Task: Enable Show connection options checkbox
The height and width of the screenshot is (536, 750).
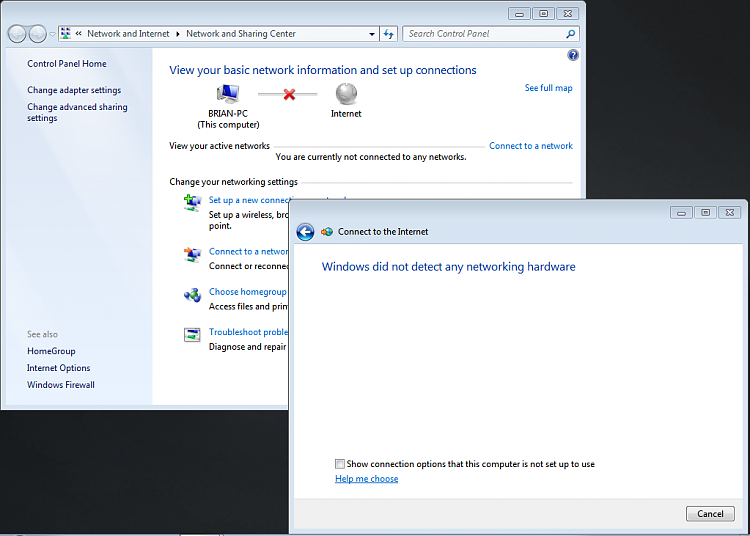Action: [x=340, y=464]
